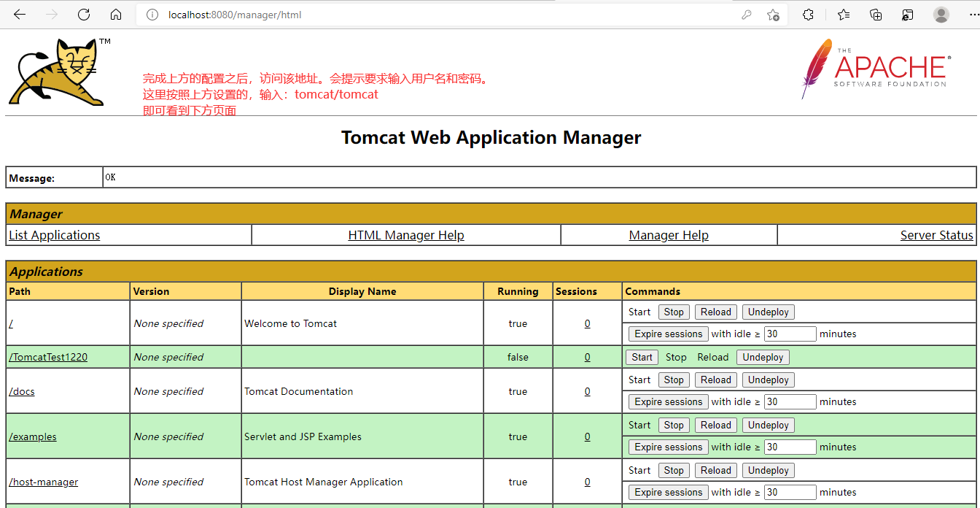Undeploy the Tomcat Host Manager Application
The image size is (980, 508).
click(769, 470)
